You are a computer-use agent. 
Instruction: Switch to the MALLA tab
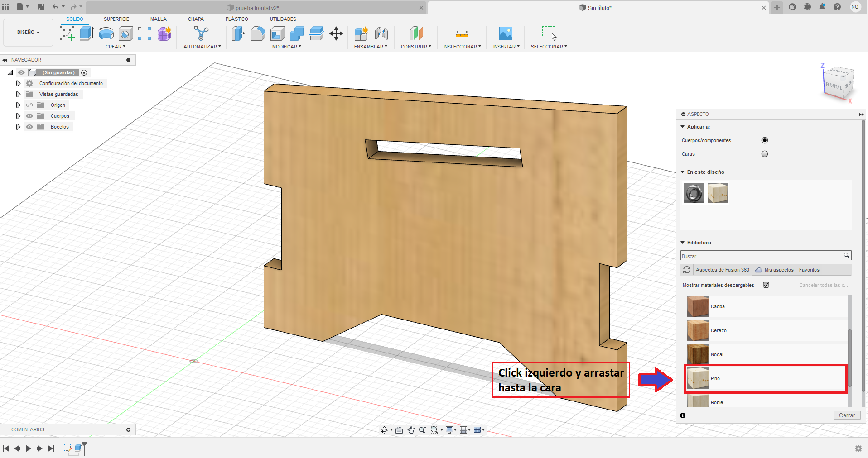(x=159, y=19)
